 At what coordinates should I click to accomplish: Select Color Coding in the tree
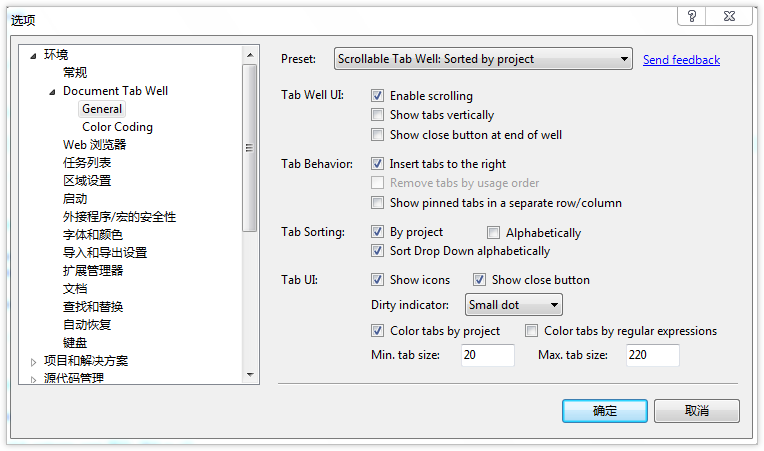(x=117, y=127)
